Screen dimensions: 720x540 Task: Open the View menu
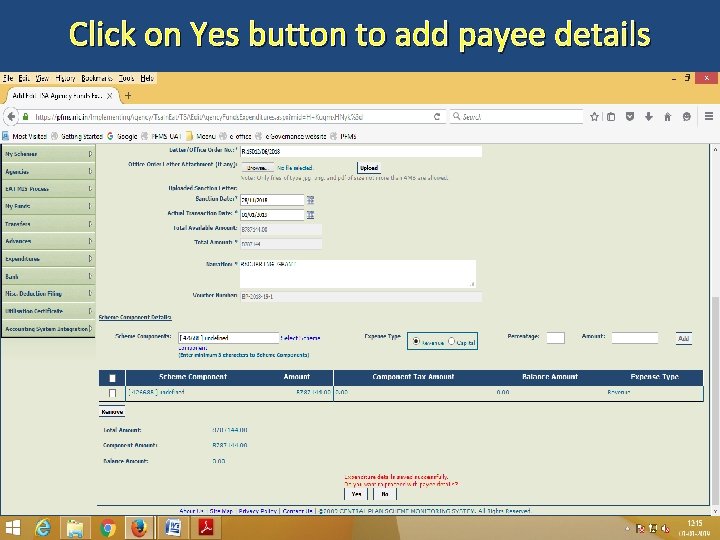click(42, 78)
